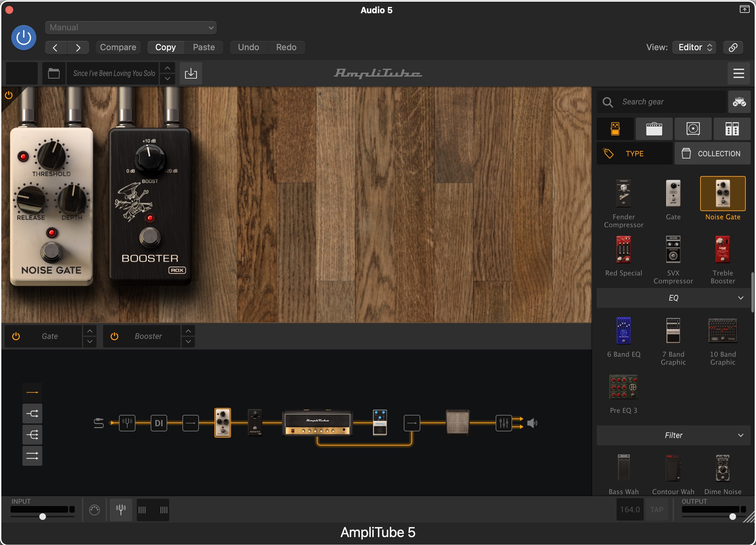Select the three-way split routing option

[32, 435]
